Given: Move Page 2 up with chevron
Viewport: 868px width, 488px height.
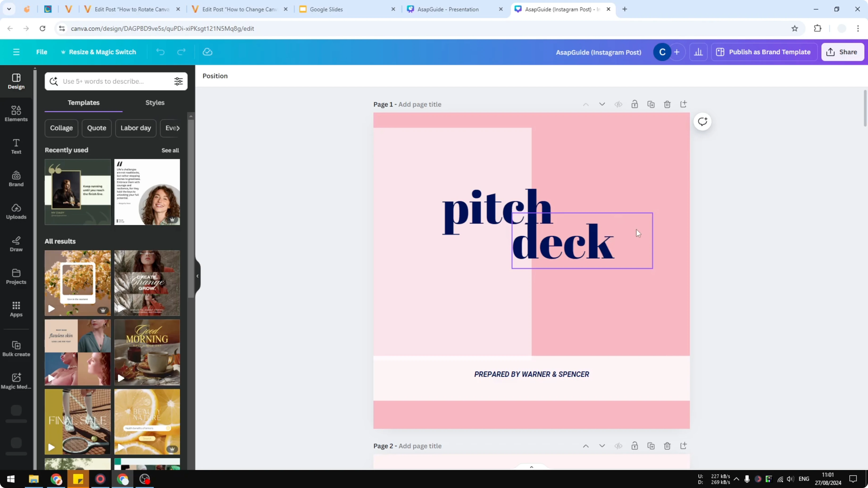Looking at the screenshot, I should pos(586,446).
